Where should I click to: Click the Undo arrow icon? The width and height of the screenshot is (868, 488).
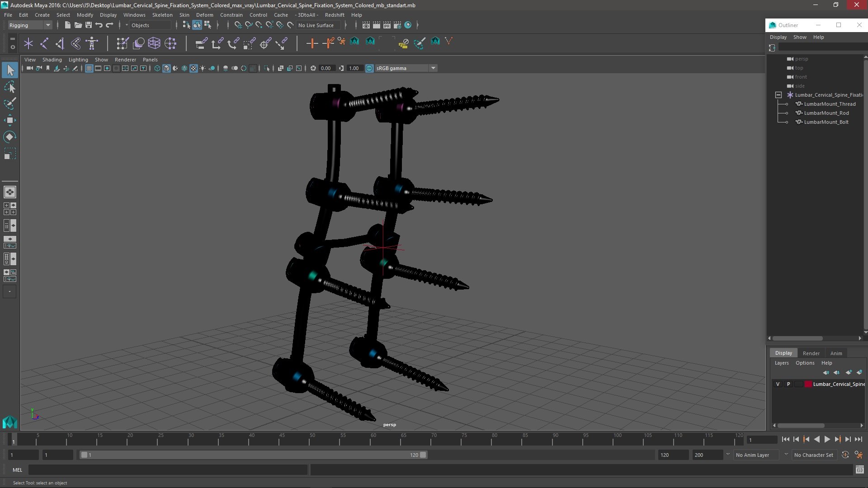[99, 25]
